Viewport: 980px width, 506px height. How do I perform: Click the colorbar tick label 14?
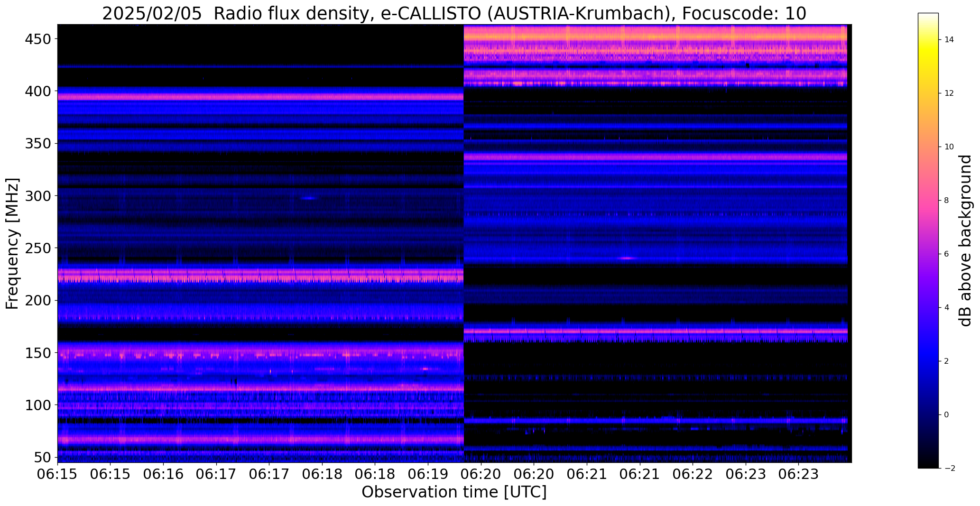point(949,40)
